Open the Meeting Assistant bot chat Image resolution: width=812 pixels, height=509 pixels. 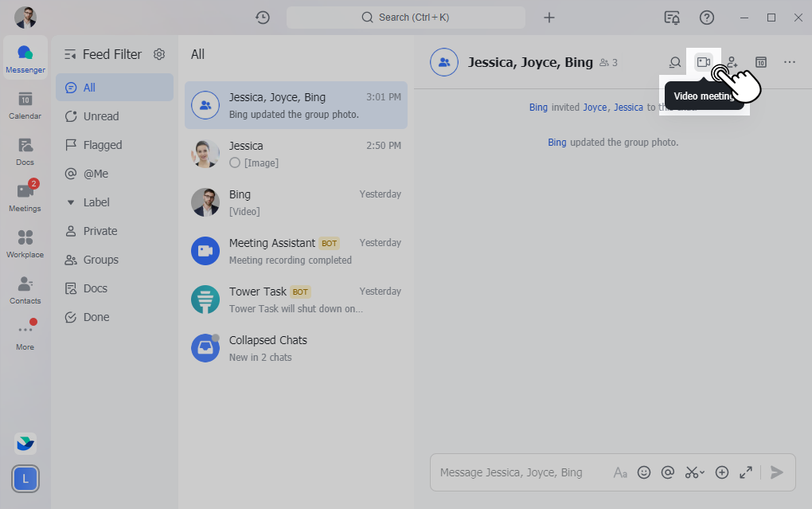coord(295,251)
